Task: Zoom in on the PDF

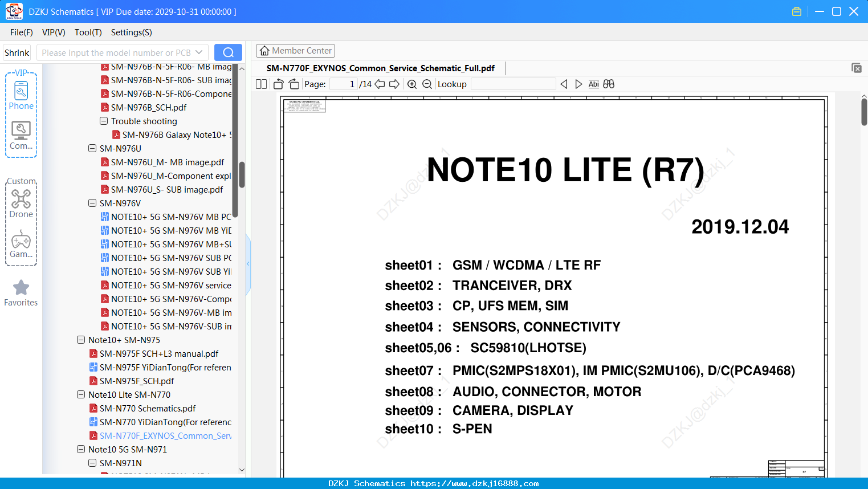Action: pos(412,84)
